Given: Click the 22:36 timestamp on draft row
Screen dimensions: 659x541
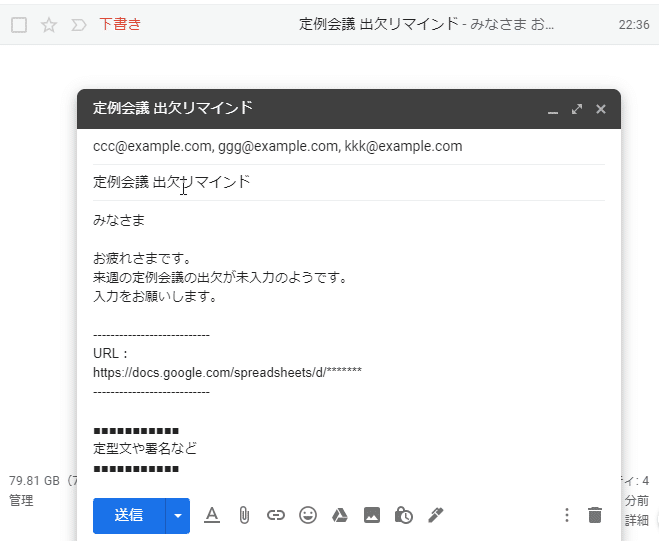Looking at the screenshot, I should pos(634,25).
